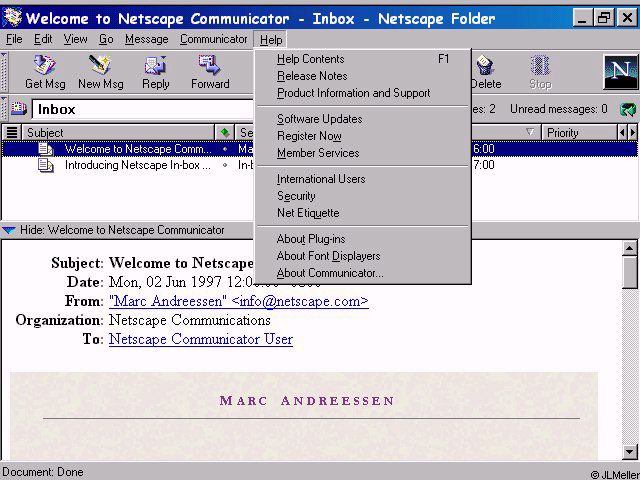Open the View menu

[75, 39]
